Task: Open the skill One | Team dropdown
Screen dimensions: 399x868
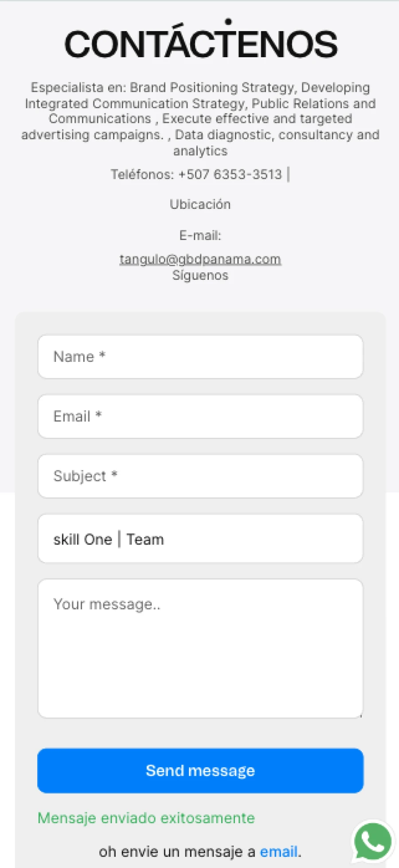Action: [200, 538]
